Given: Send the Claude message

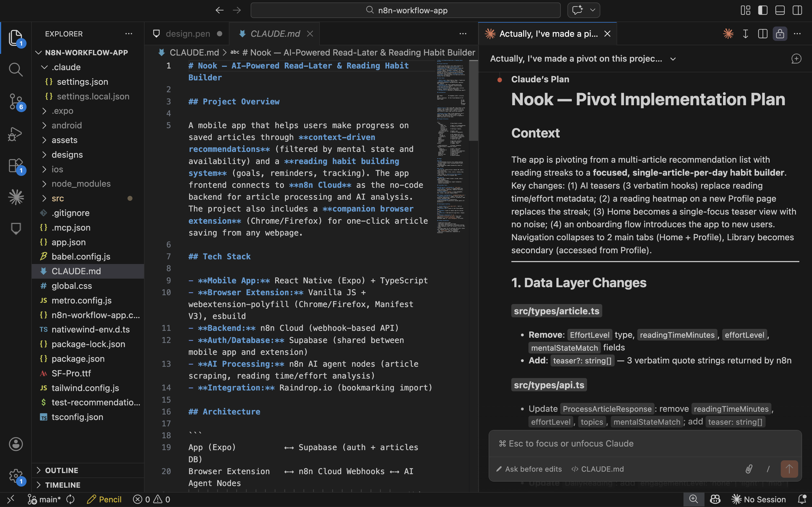Looking at the screenshot, I should [789, 469].
